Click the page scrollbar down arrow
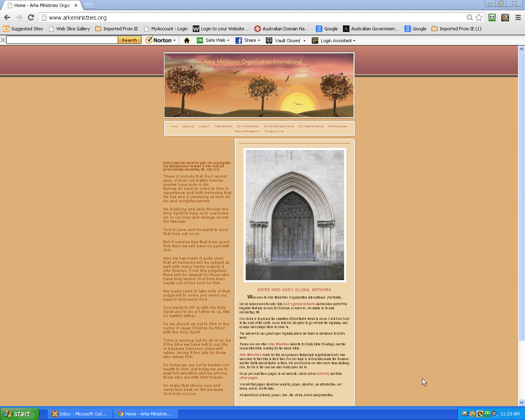Image resolution: width=525 pixels, height=420 pixels. tap(521, 402)
